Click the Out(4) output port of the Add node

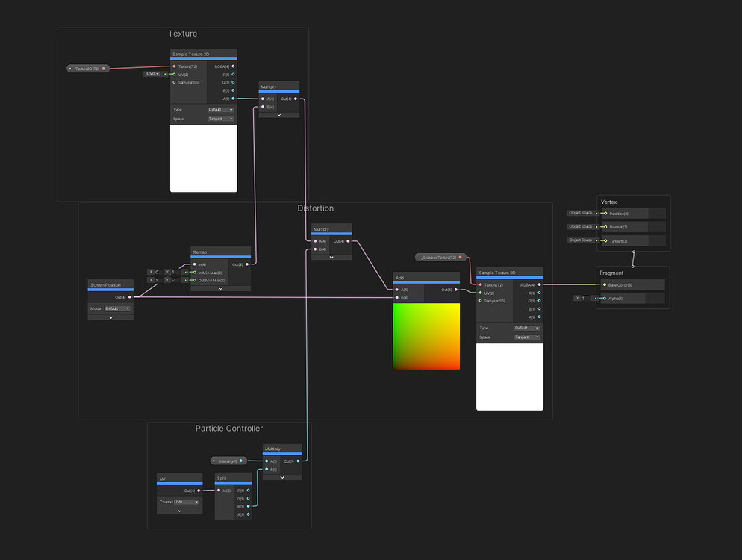tap(456, 289)
